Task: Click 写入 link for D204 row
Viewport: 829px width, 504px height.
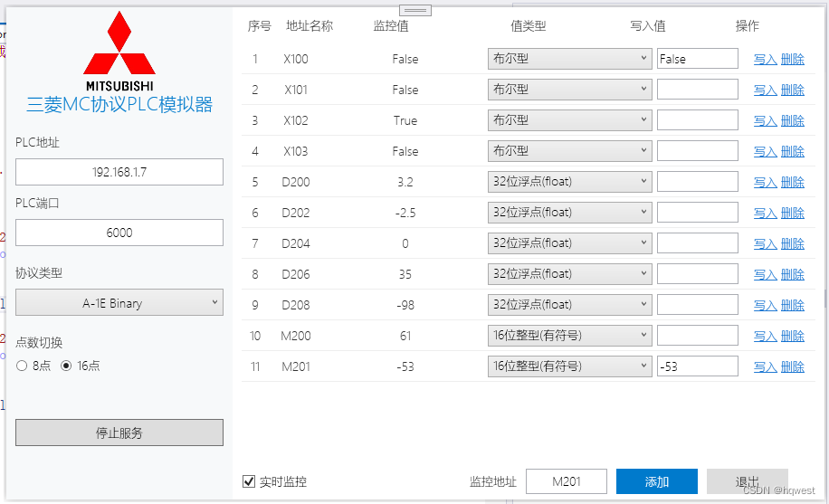Action: point(765,243)
